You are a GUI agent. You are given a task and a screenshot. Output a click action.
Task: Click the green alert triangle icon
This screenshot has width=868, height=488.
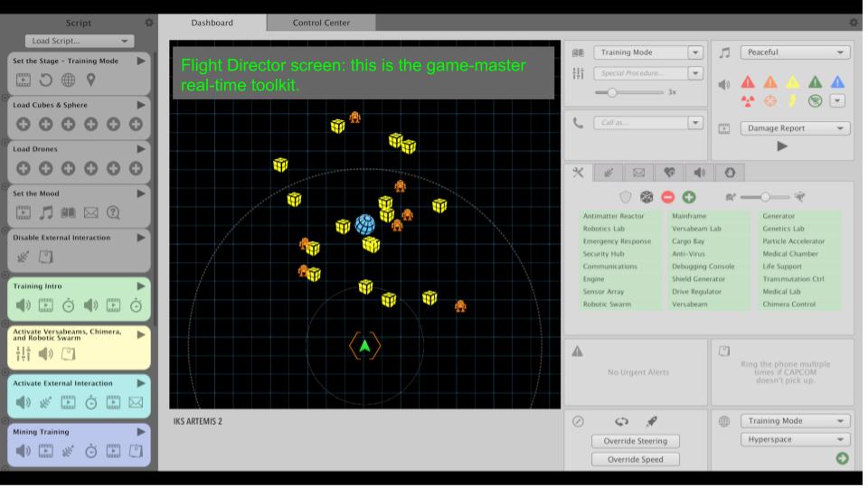[816, 82]
